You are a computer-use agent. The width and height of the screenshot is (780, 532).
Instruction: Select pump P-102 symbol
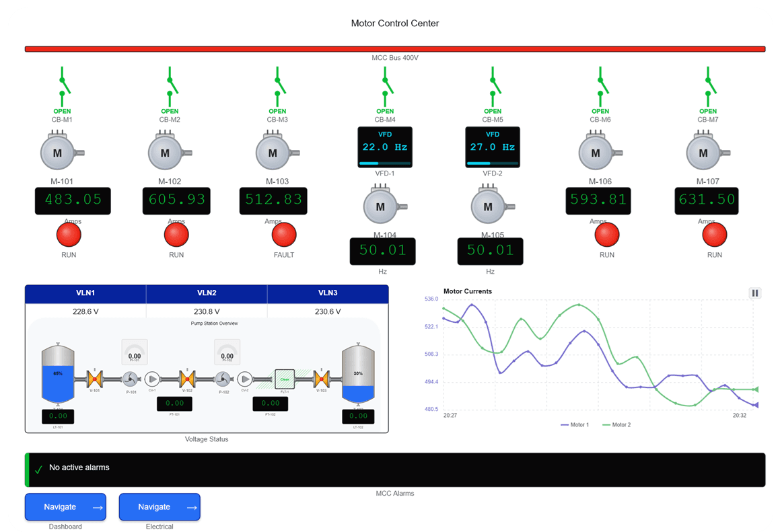click(x=223, y=379)
